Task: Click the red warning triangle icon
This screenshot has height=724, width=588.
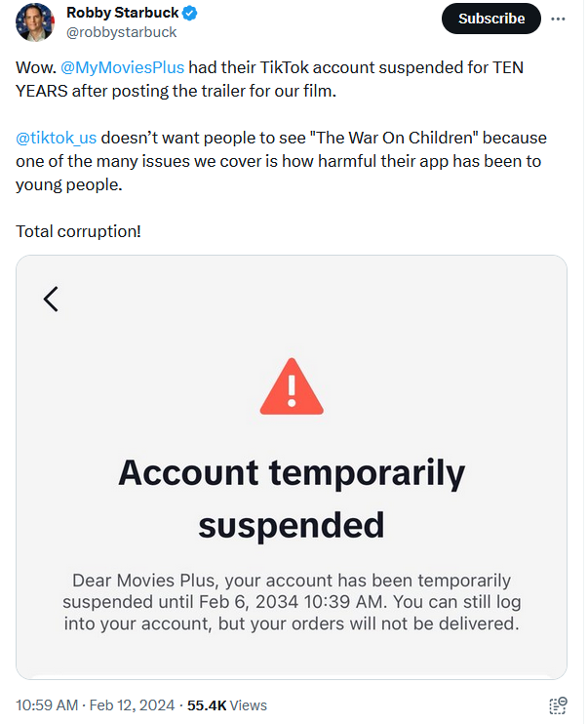Action: [292, 386]
